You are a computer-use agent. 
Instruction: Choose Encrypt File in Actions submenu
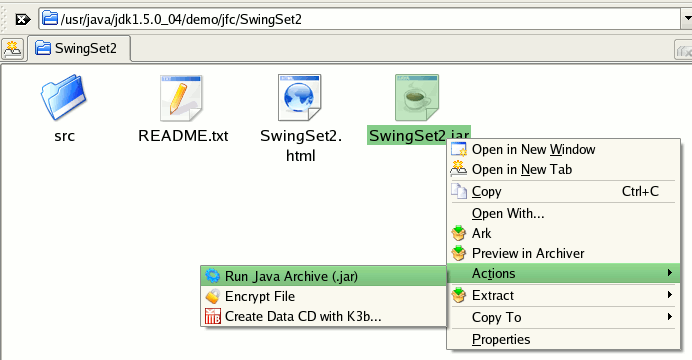[323, 296]
